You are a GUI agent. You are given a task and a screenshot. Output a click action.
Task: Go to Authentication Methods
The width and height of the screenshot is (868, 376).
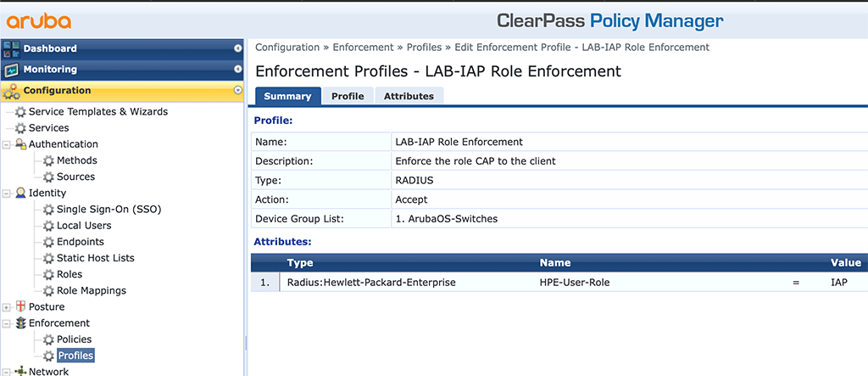[x=77, y=160]
